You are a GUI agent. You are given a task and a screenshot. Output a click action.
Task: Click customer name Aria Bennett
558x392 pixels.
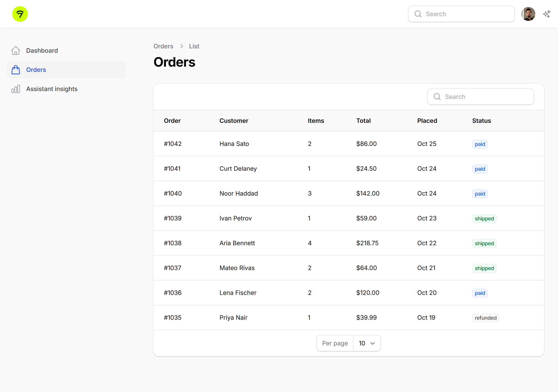tap(237, 243)
